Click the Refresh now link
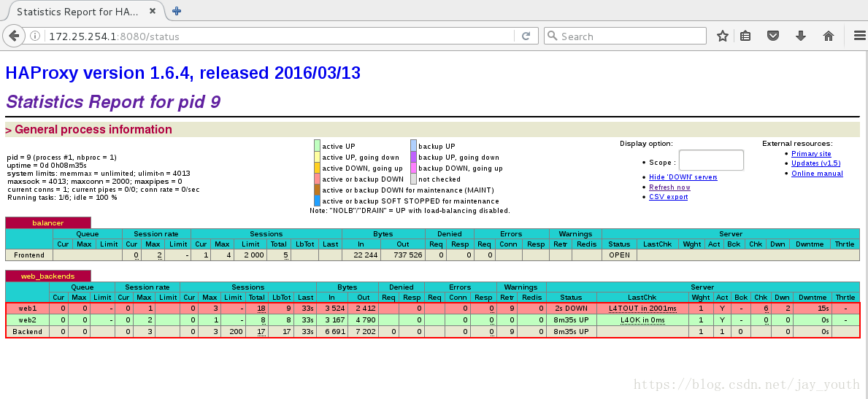The image size is (868, 399). 670,187
